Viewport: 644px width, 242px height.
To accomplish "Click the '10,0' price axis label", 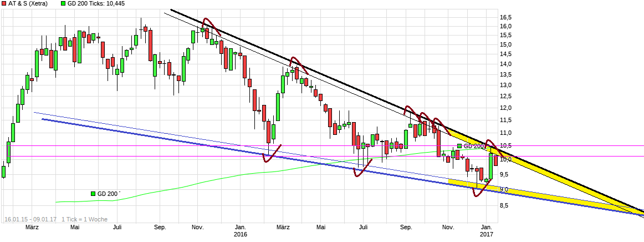I will (505, 160).
